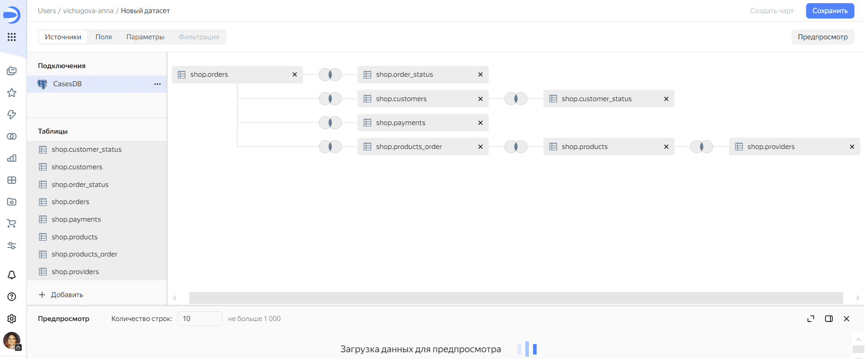
Task: Open notifications bell icon
Action: point(12,275)
